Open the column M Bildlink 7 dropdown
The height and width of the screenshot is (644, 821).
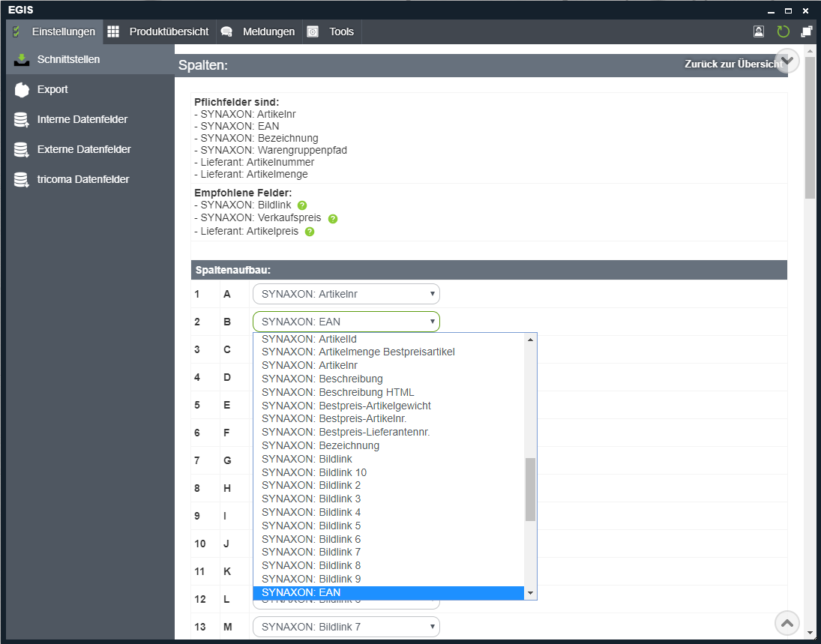click(x=346, y=627)
